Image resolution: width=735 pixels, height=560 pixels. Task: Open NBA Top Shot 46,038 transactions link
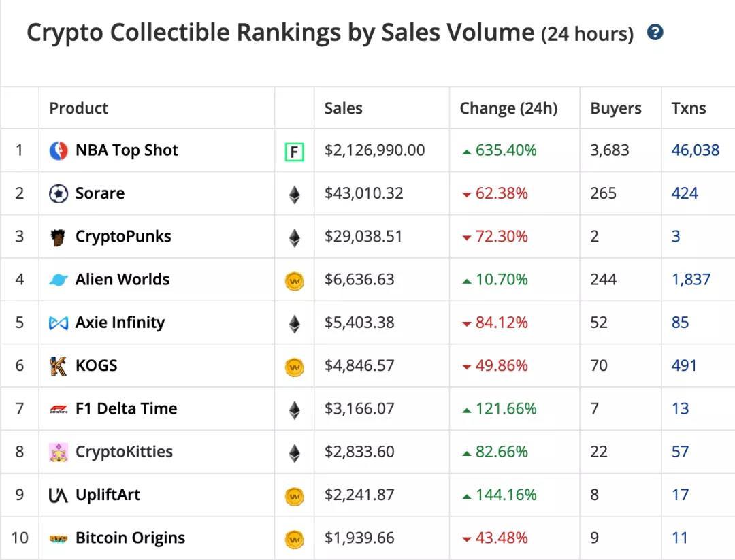[x=695, y=150]
